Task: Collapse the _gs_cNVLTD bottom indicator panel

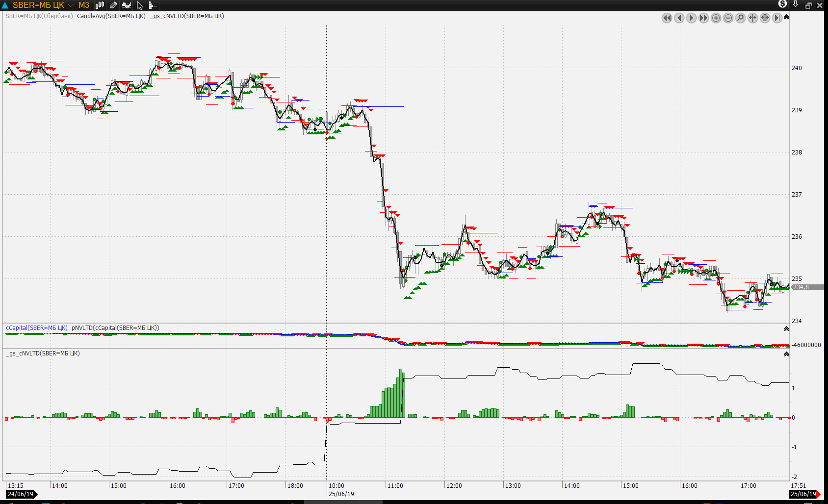Action: 786,354
